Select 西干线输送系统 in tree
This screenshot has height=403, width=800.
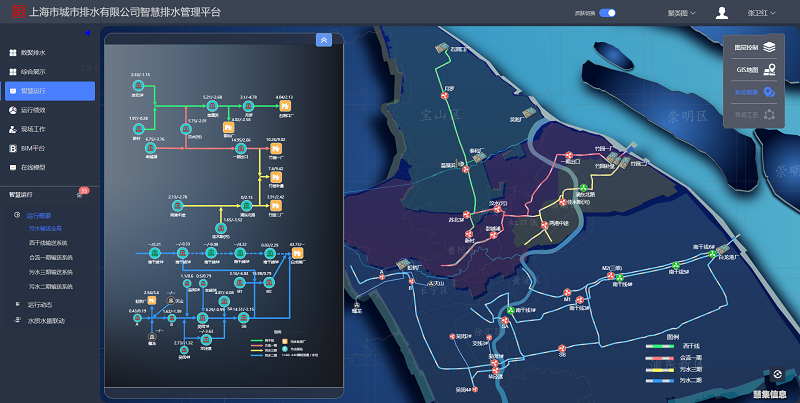click(x=50, y=243)
